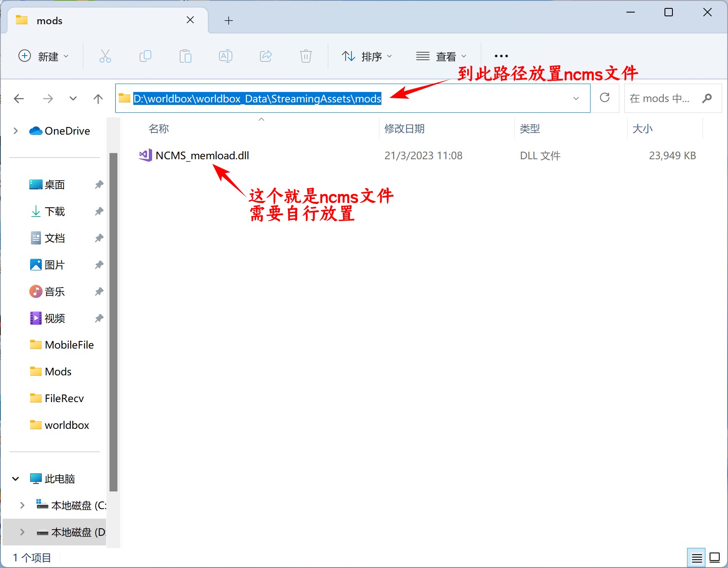728x568 pixels.
Task: Expand the address bar history dropdown
Action: point(576,99)
